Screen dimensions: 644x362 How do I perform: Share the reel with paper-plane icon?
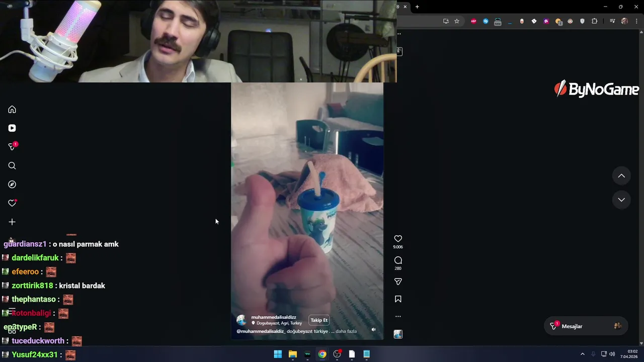click(398, 282)
